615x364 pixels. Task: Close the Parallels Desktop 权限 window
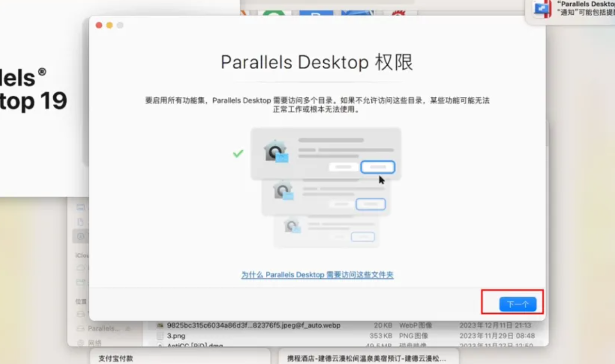(x=99, y=25)
